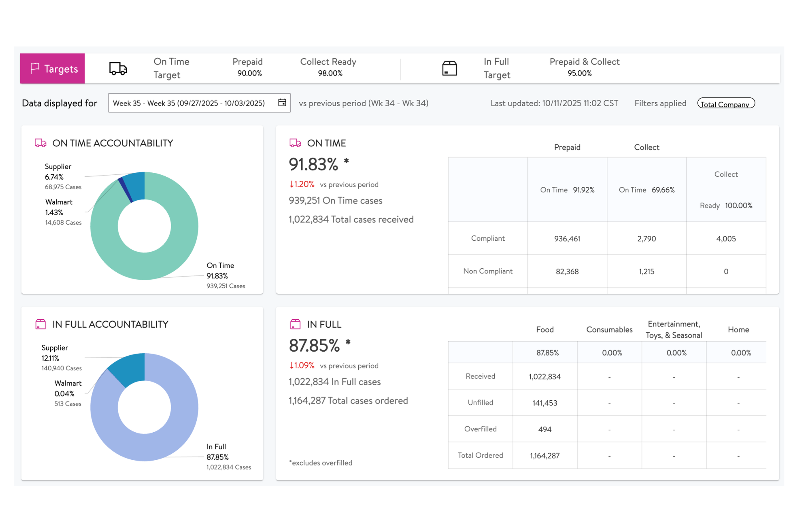This screenshot has width=798, height=532.
Task: Click box icon next to IN FULL ACCOUNTABILITY
Action: click(40, 324)
